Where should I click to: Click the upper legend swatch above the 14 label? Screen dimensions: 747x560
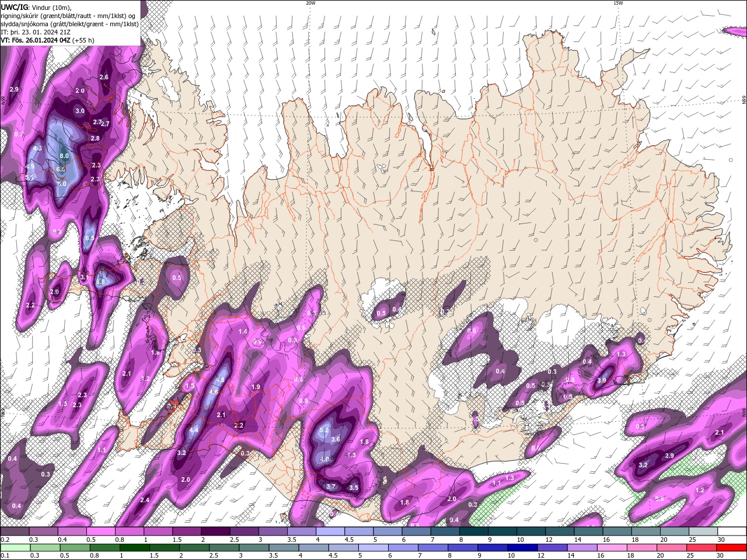[589, 531]
